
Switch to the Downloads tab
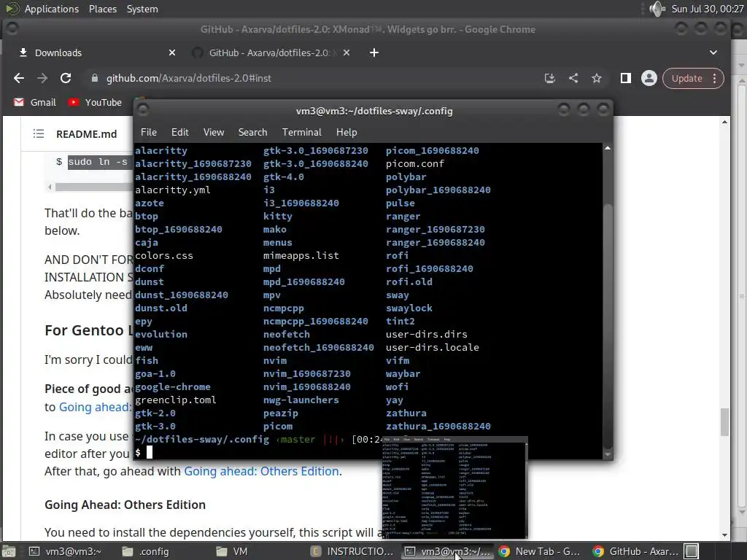coord(96,52)
